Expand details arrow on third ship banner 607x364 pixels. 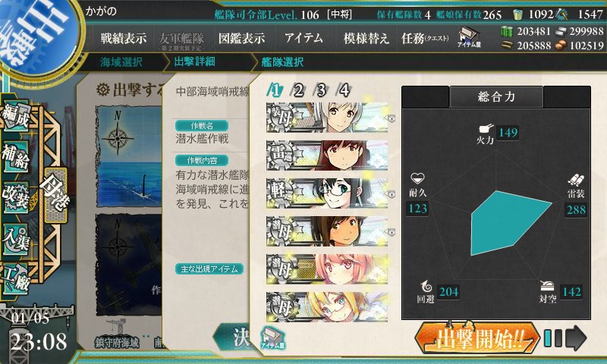pyautogui.click(x=392, y=194)
